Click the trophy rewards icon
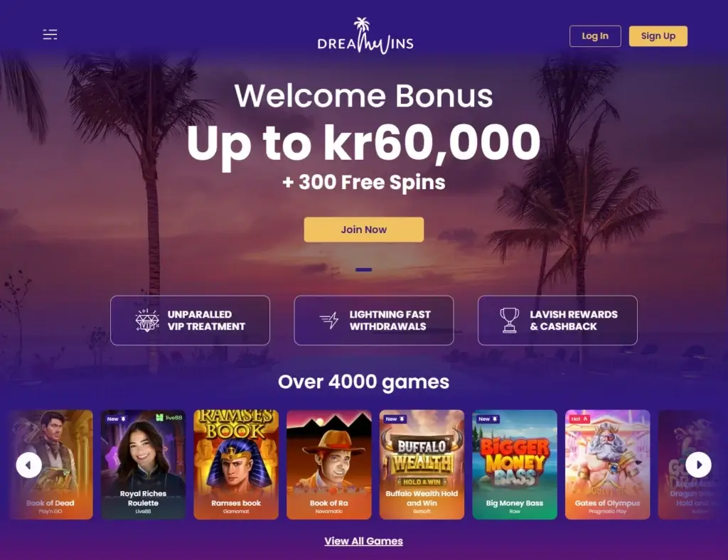The image size is (728, 560). coord(509,320)
